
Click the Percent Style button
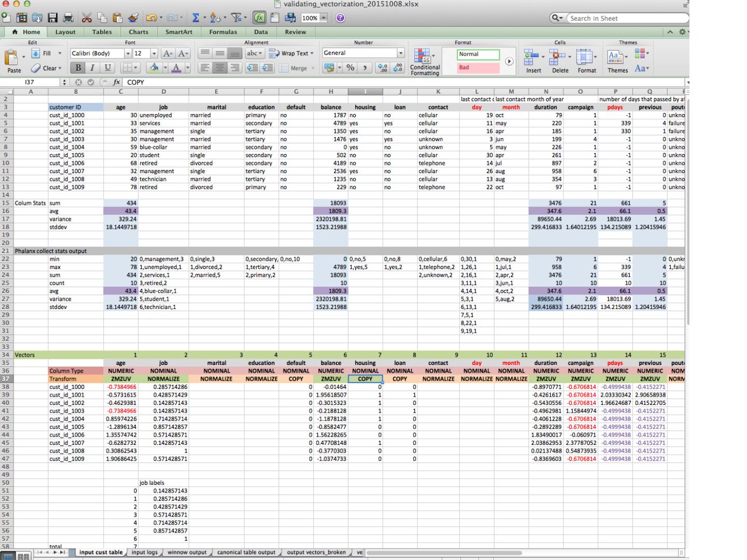(x=350, y=68)
